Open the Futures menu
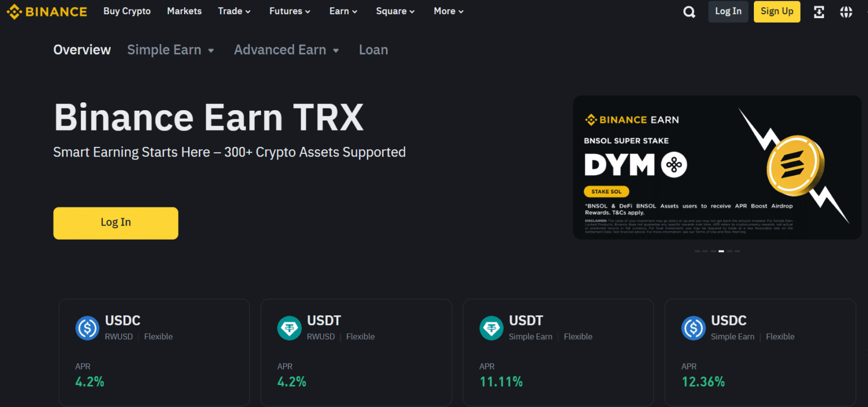Screen dimensions: 868x407 click(x=289, y=11)
